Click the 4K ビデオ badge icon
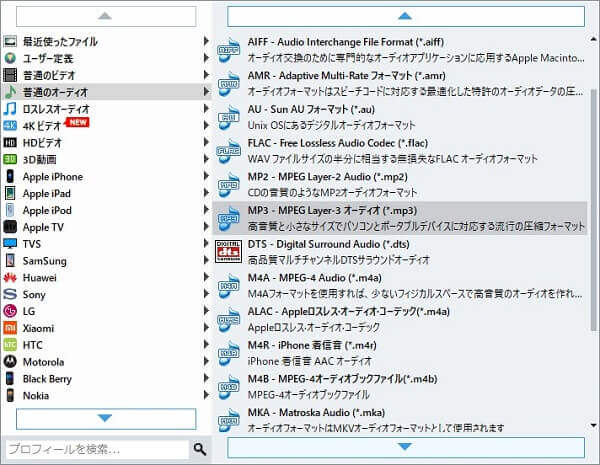This screenshot has height=465, width=600. coord(10,126)
